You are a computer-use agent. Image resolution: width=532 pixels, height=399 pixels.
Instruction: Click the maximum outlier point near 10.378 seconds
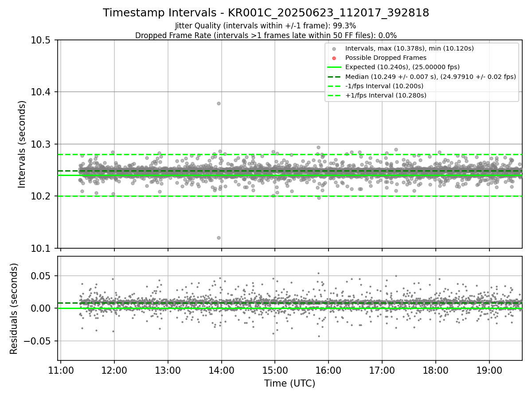point(219,103)
